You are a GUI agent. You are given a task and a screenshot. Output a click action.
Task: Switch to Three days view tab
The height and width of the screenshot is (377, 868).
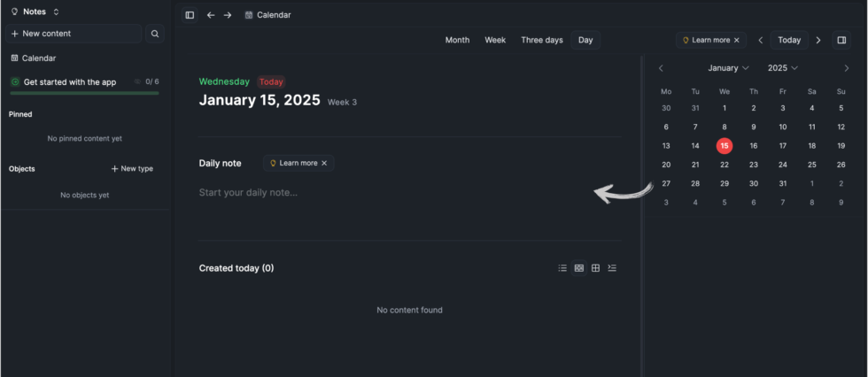click(541, 40)
